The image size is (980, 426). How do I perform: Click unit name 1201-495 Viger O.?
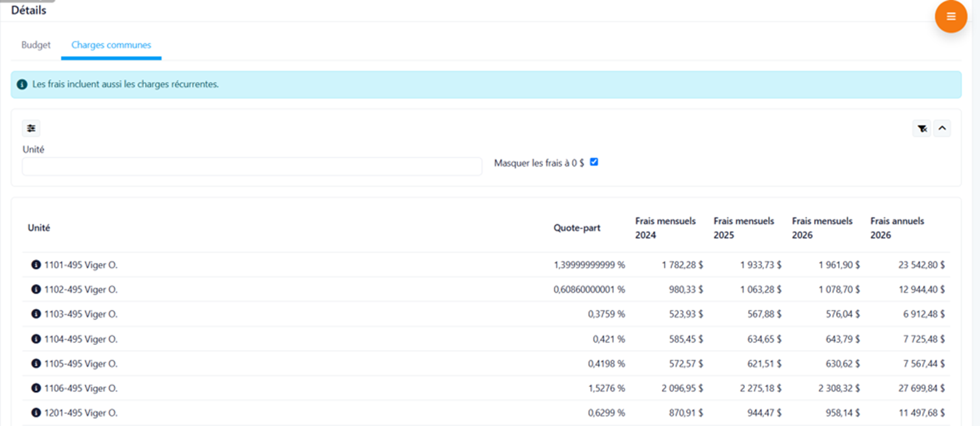81,413
